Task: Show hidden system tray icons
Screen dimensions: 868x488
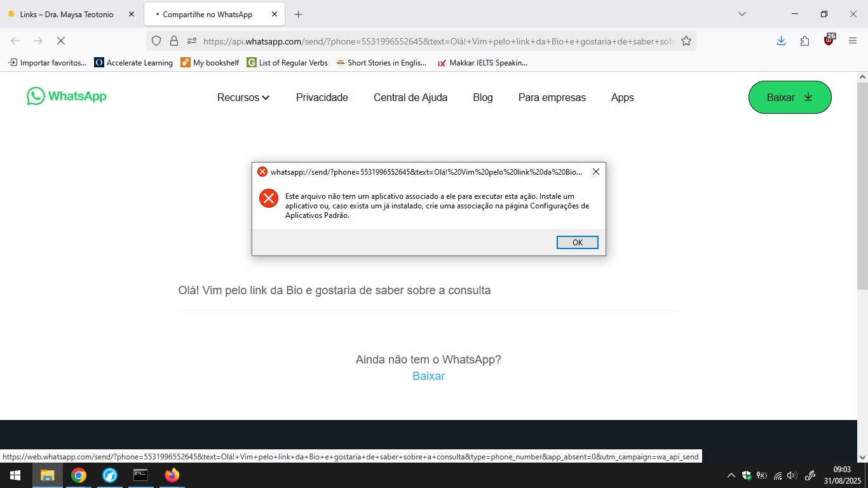Action: (x=731, y=475)
